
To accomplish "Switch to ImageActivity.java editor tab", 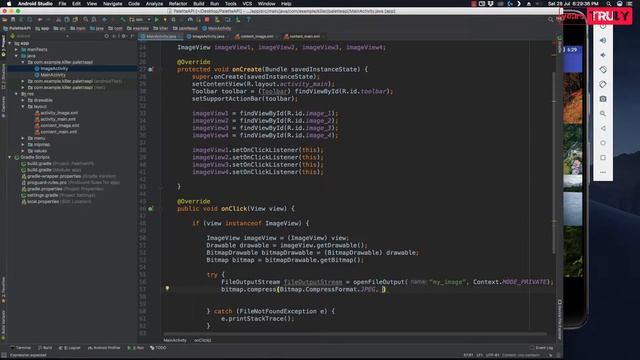I will 208,36.
